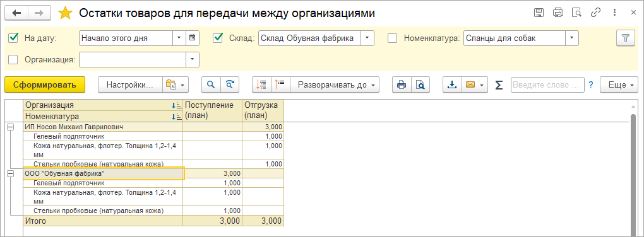
Task: Collapse the ИП Носов Михаил Гаврилович group
Action: coord(11,127)
